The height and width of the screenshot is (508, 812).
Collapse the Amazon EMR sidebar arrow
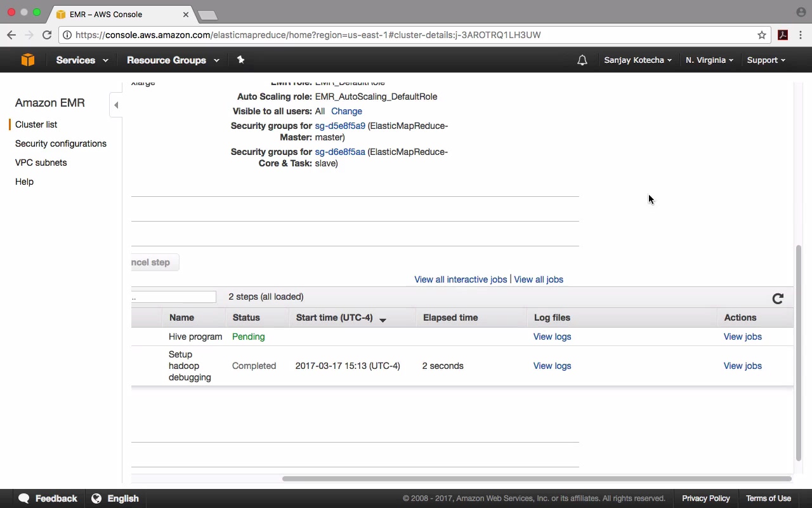pos(116,105)
